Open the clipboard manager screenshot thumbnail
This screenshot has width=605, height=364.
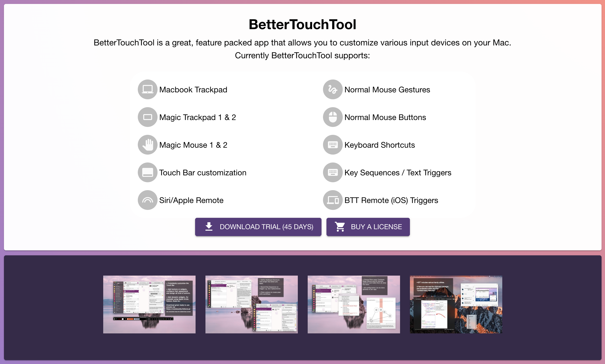(456, 304)
